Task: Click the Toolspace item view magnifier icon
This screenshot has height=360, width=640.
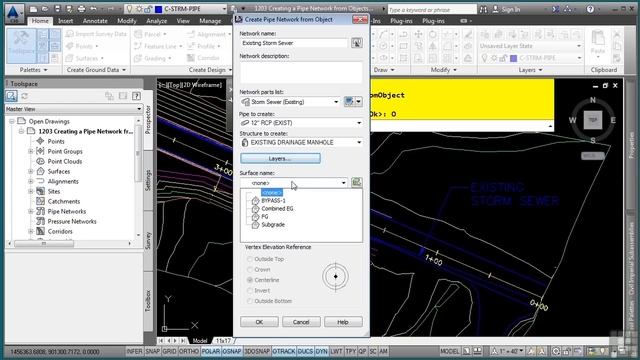Action: pyautogui.click(x=11, y=96)
